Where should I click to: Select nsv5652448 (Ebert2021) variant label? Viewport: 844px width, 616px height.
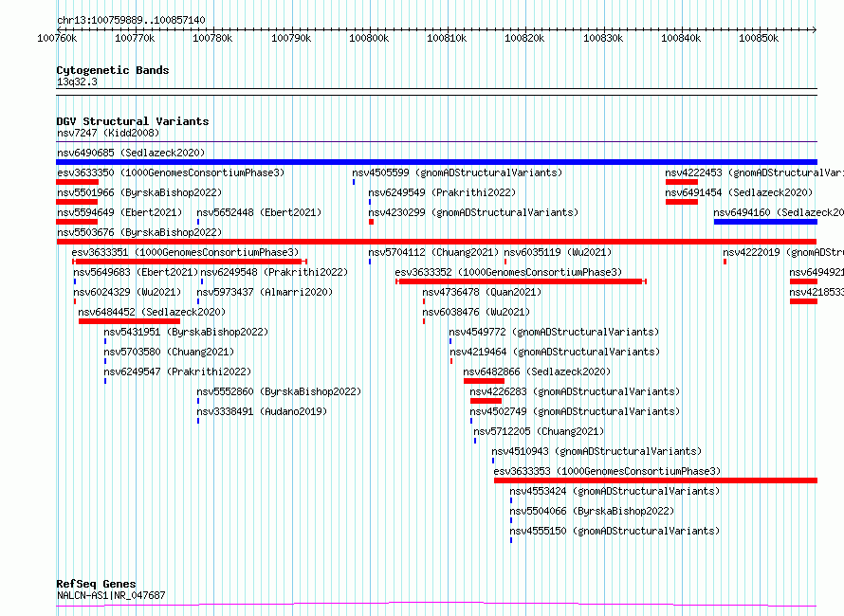259,212
